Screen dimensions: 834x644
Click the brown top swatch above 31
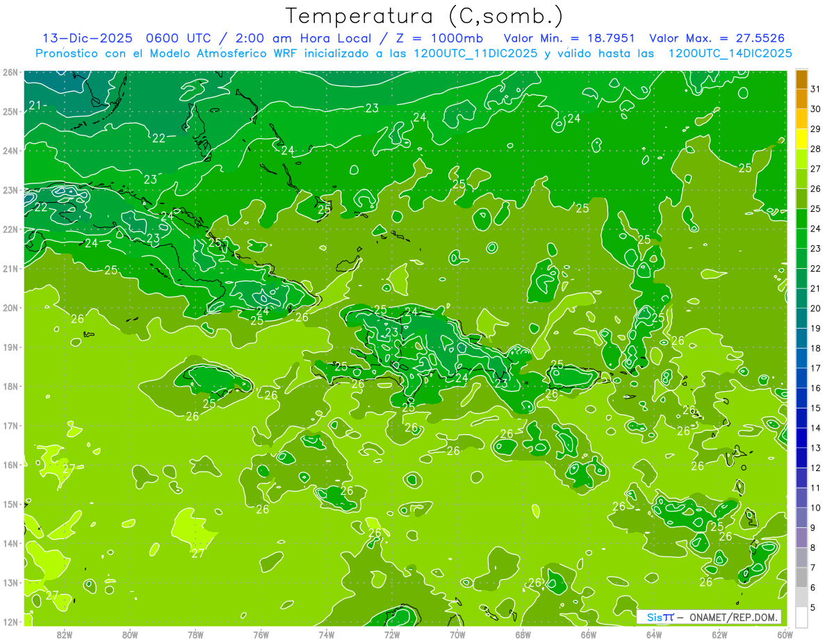(x=801, y=79)
